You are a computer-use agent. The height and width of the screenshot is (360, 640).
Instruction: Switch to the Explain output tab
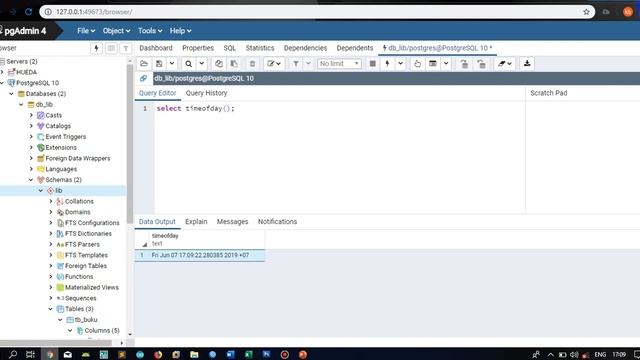click(196, 222)
